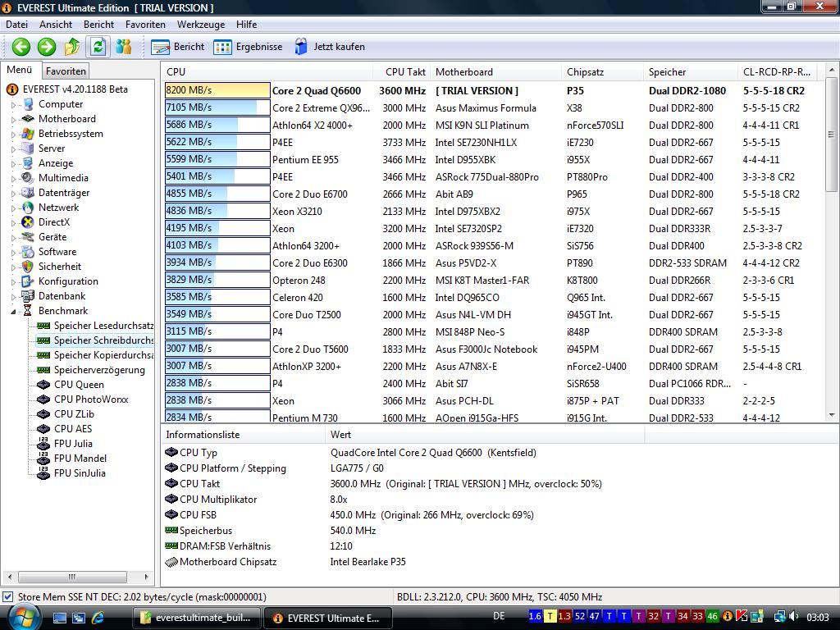Viewport: 840px width, 630px height.
Task: Switch to everestultimate_buil... taskbar window
Action: (198, 618)
